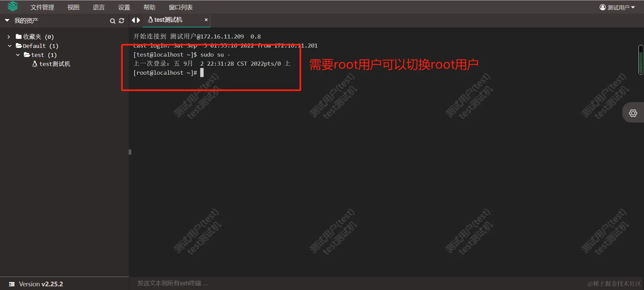Open the 语言 menu
The width and height of the screenshot is (644, 290).
pyautogui.click(x=99, y=7)
